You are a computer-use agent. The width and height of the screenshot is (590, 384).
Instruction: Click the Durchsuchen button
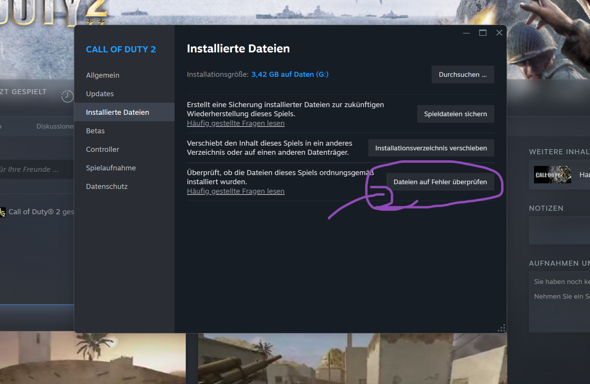(x=462, y=74)
